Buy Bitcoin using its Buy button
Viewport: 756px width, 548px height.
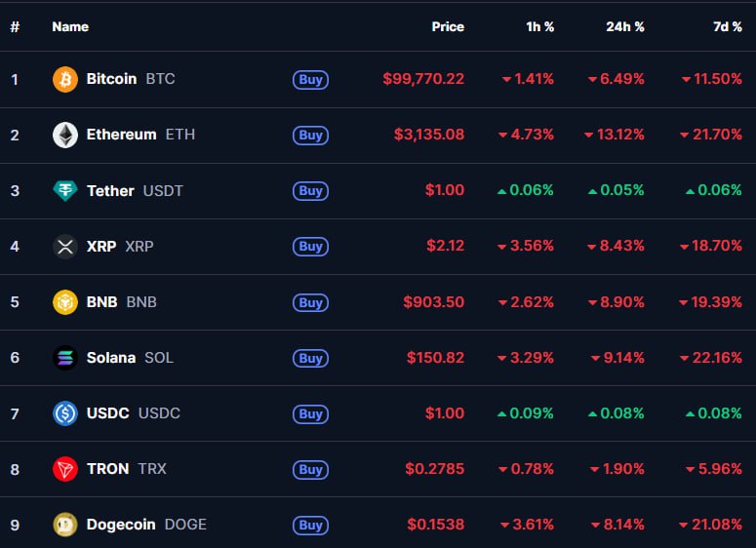[310, 80]
